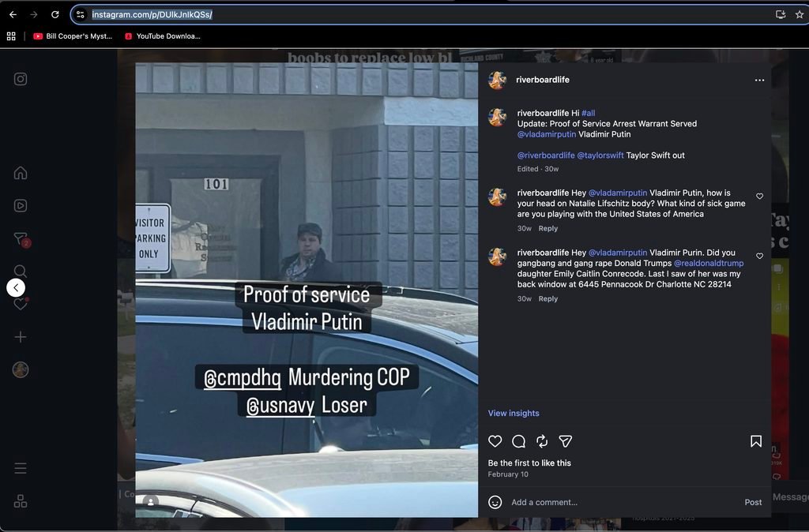809x532 pixels.
Task: Reply to the Pennacook Dr comment
Action: 548,298
